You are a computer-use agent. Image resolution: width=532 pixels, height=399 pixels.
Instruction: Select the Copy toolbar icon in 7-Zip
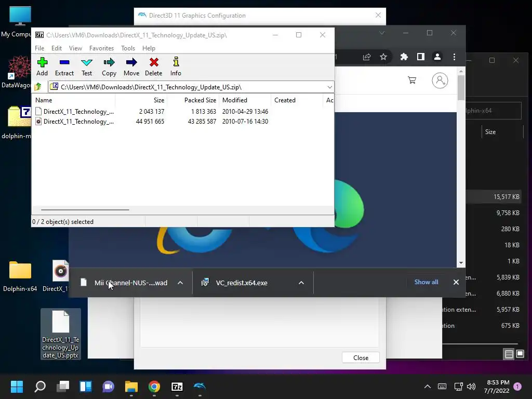109,66
